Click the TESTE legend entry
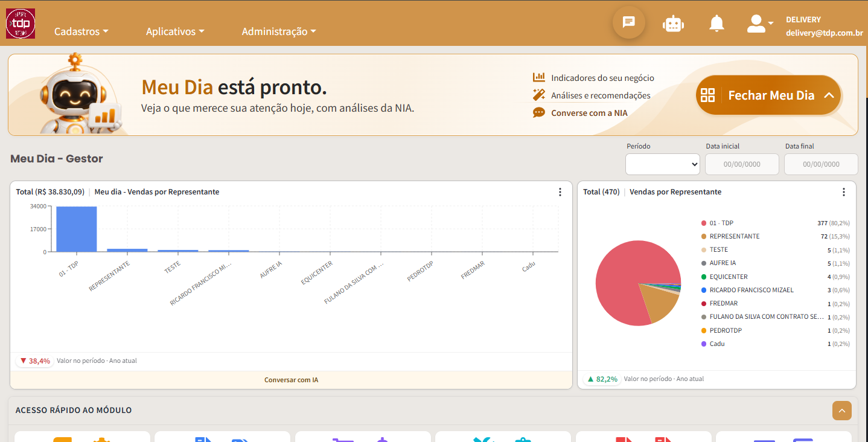 pyautogui.click(x=775, y=249)
